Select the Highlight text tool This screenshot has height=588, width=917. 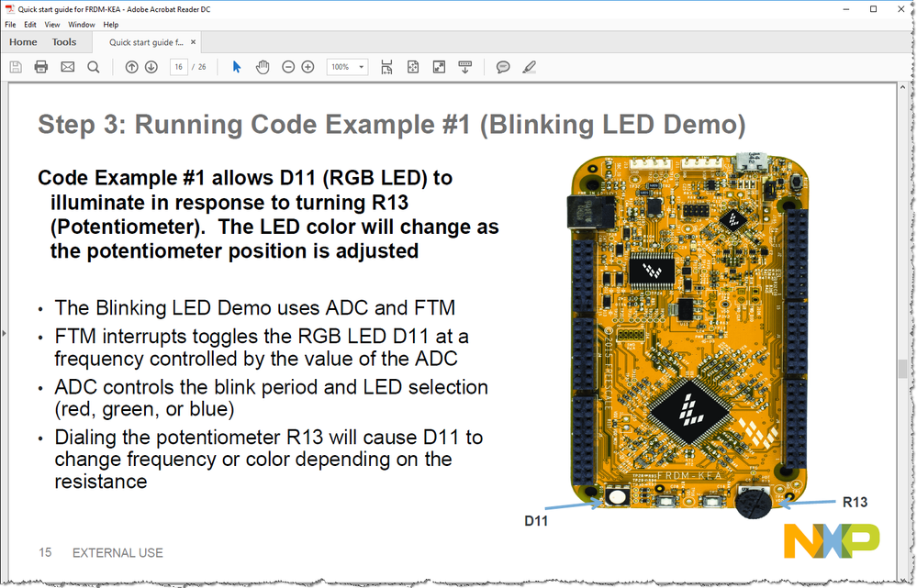click(529, 66)
